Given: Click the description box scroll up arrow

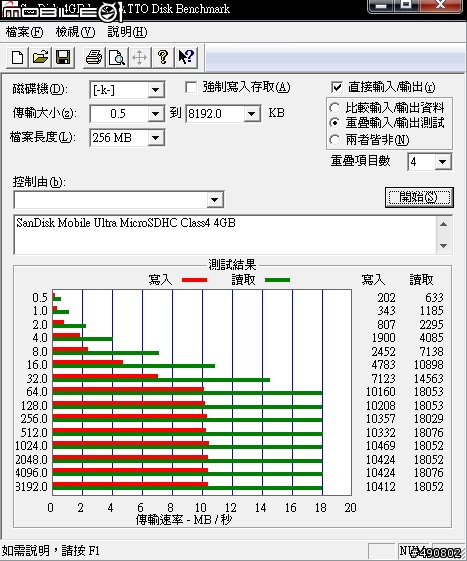Looking at the screenshot, I should pos(444,224).
